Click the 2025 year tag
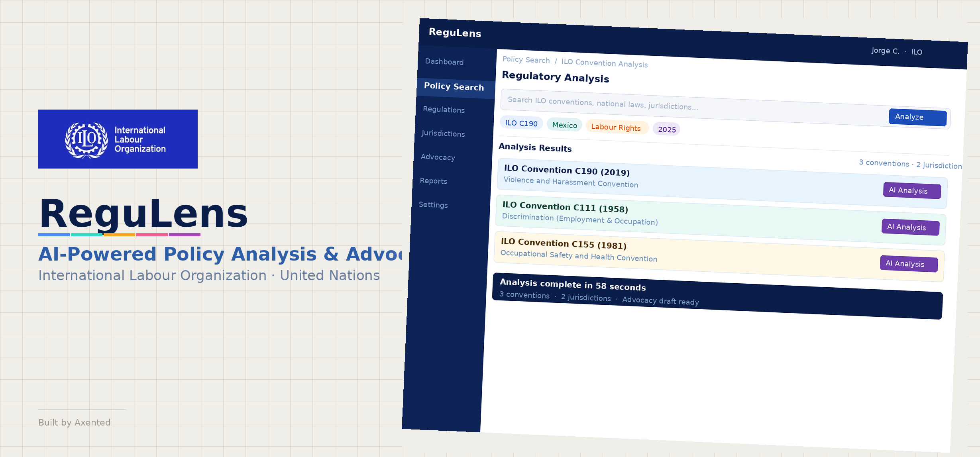 tap(666, 129)
